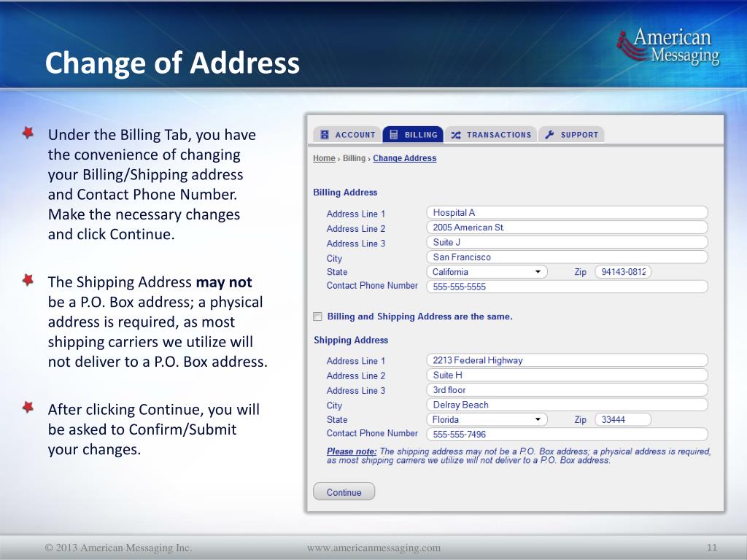
Task: Open the Transactions tab
Action: [x=491, y=135]
